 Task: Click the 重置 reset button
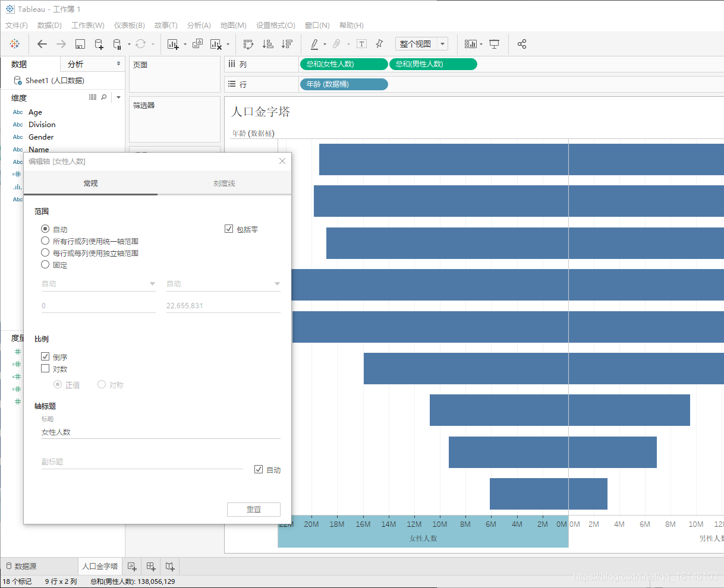[x=254, y=510]
